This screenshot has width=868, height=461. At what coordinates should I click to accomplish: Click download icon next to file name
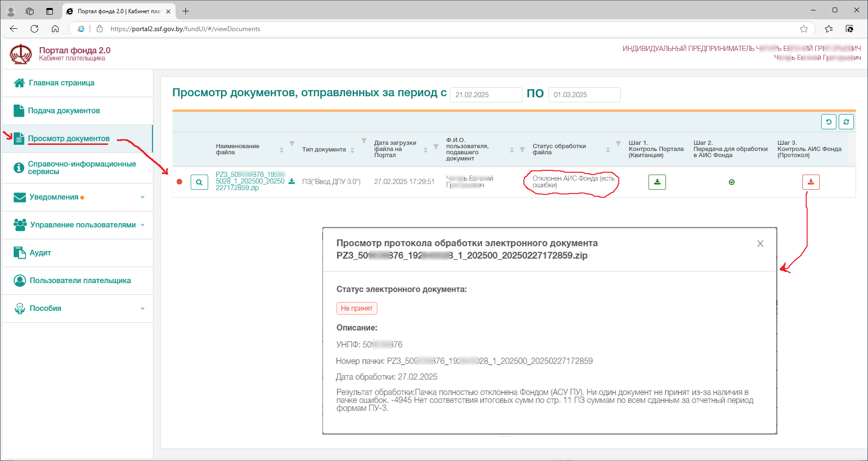click(292, 181)
